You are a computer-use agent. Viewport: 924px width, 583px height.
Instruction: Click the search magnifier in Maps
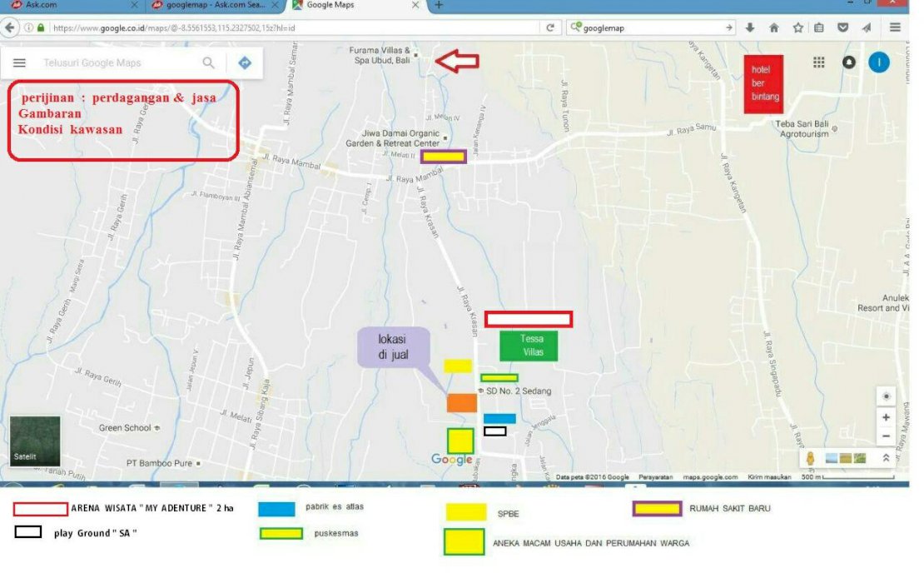[209, 63]
